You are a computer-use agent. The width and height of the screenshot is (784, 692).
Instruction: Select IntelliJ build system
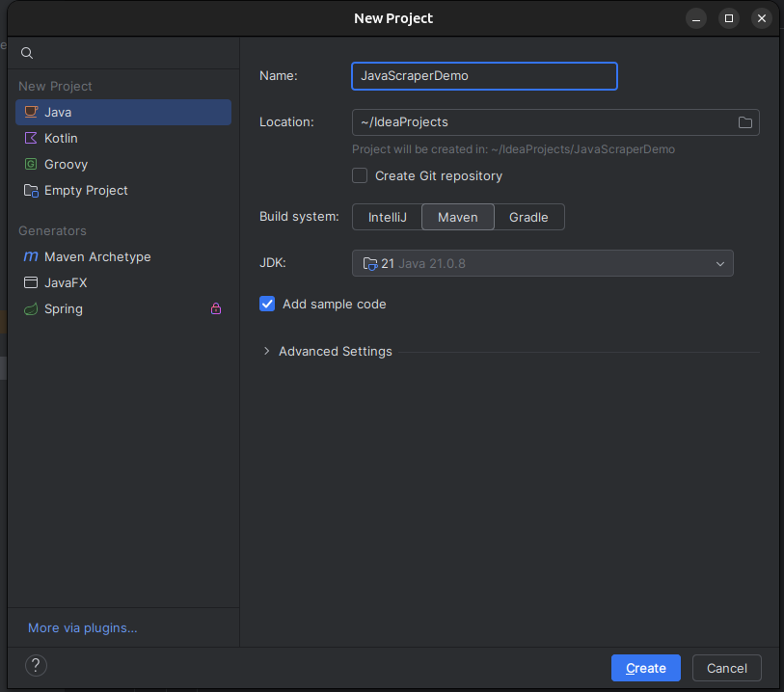click(x=387, y=217)
